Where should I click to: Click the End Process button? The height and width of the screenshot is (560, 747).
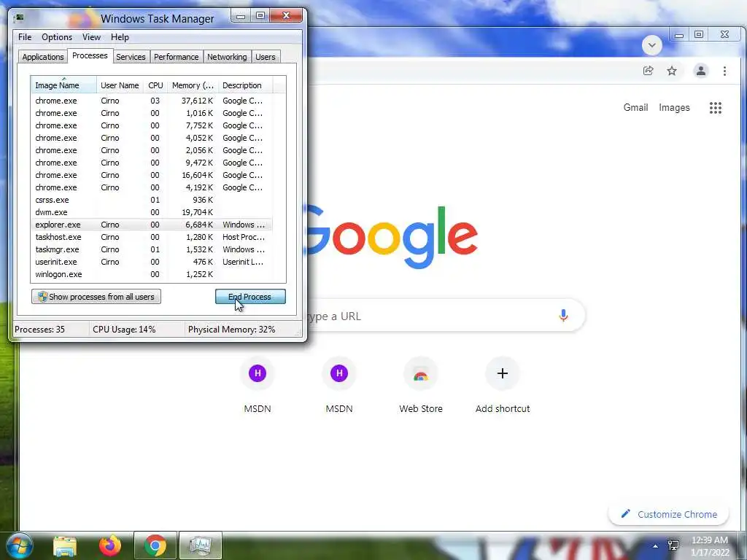[250, 297]
